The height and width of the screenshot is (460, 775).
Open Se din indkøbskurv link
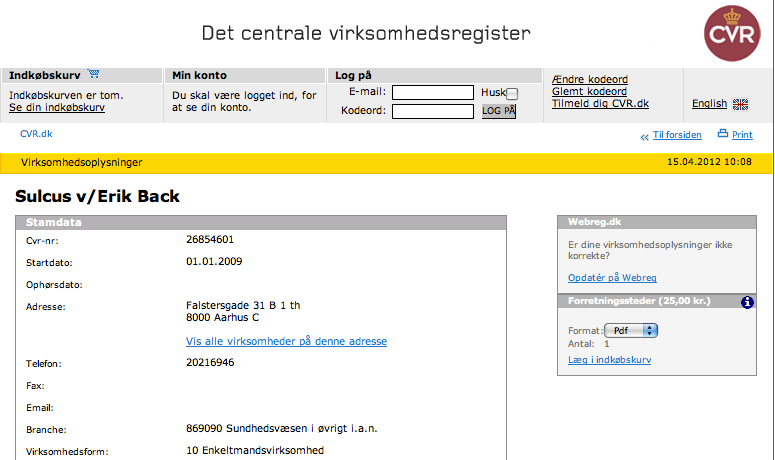(57, 107)
